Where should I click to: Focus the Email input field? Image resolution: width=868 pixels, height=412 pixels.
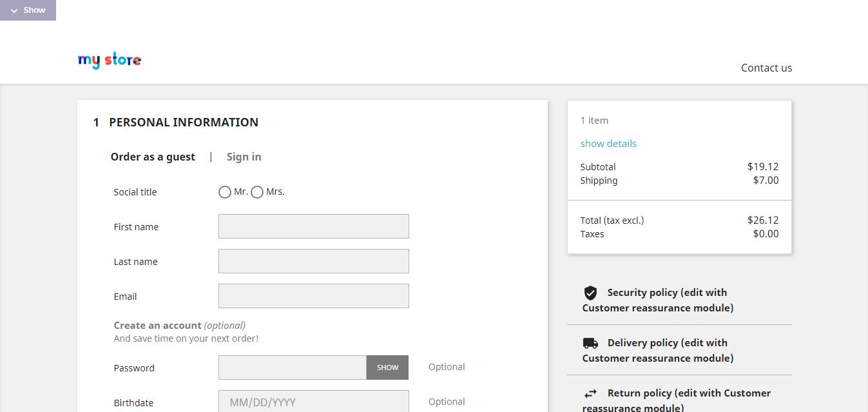click(314, 296)
